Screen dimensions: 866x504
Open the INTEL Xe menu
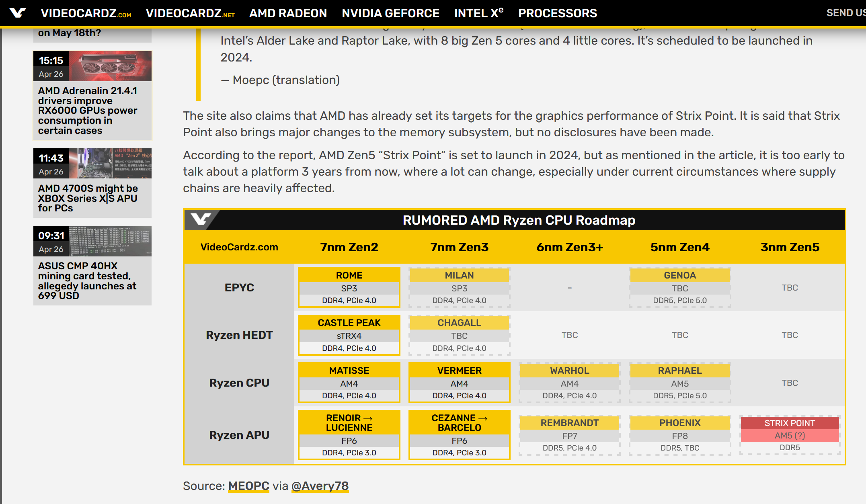[x=478, y=13]
